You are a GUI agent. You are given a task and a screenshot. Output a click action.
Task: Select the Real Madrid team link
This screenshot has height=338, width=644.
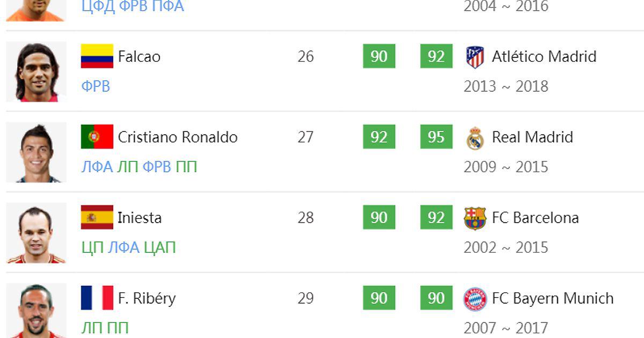(x=532, y=137)
